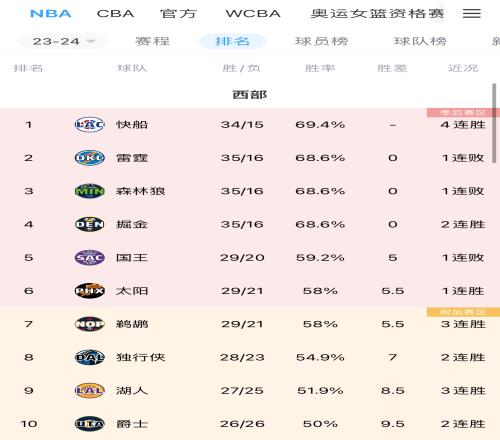Click the Lakers LAL team logo
This screenshot has height=440, width=500.
point(90,391)
